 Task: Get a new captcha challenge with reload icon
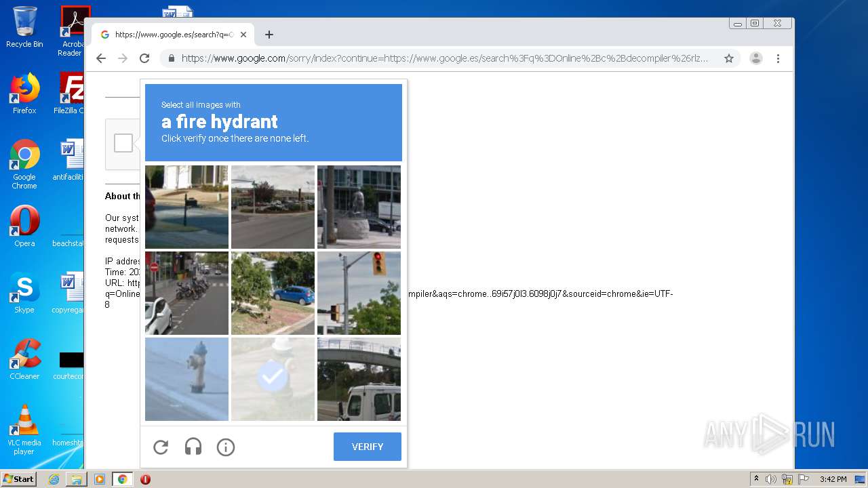click(161, 447)
